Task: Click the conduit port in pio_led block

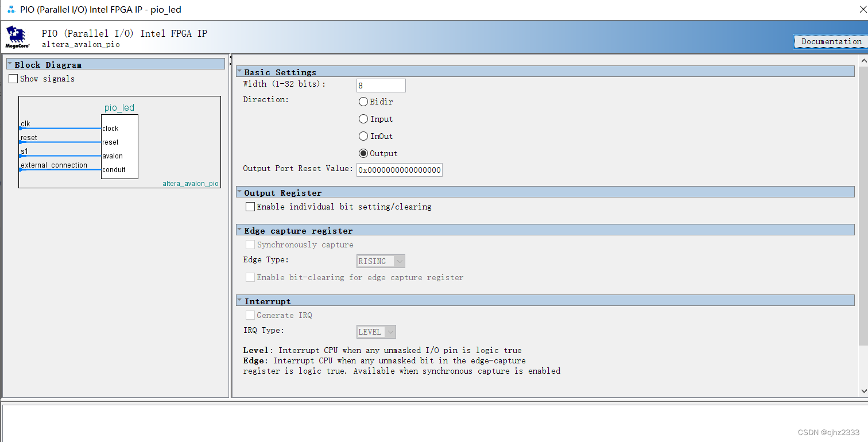Action: tap(114, 170)
